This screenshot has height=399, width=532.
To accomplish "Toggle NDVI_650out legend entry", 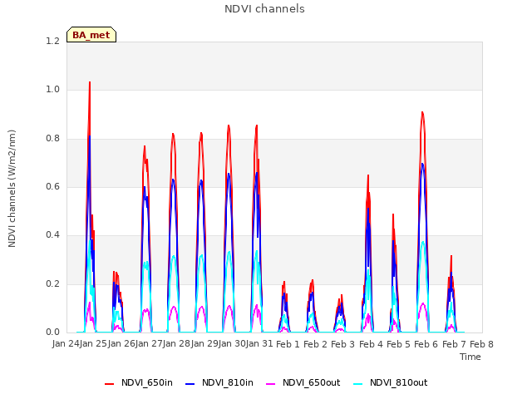I will pyautogui.click(x=303, y=383).
